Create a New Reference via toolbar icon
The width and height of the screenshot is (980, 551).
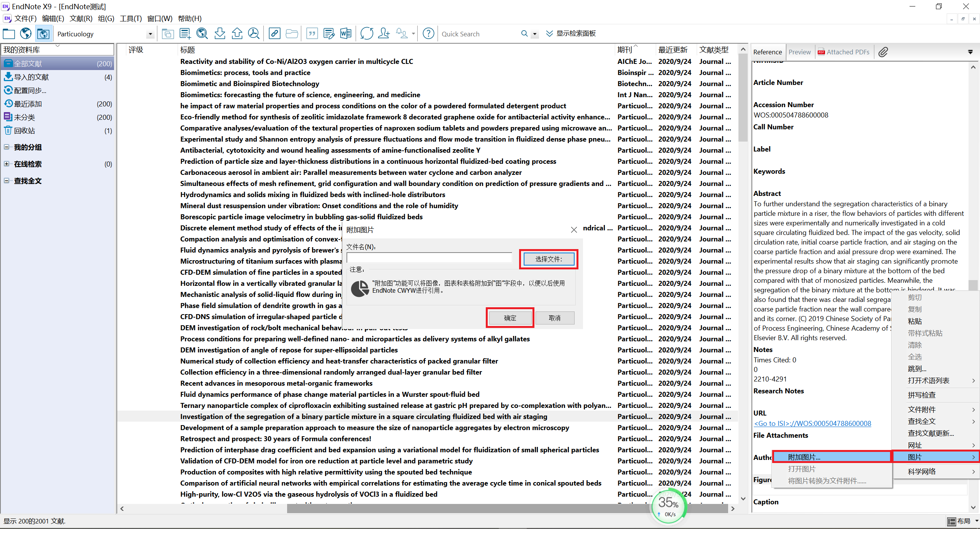pos(185,34)
